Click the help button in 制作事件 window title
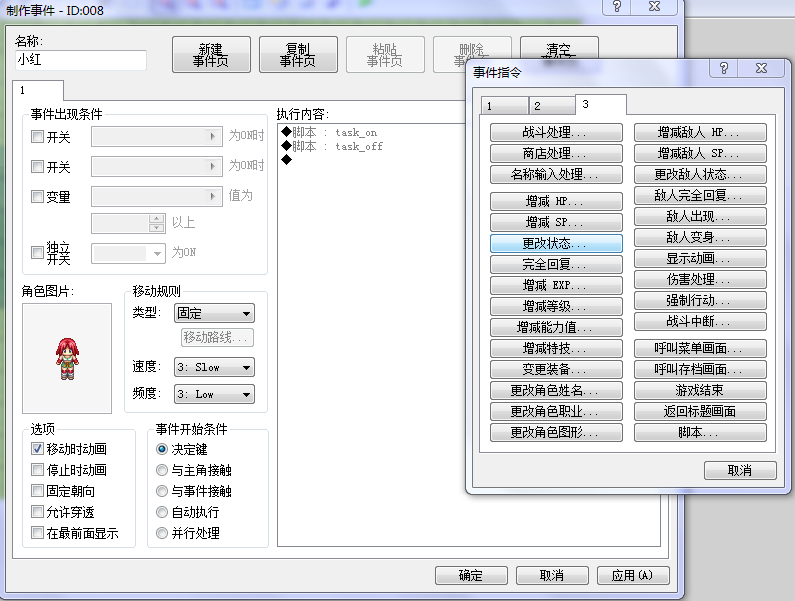795x601 pixels. coord(617,7)
